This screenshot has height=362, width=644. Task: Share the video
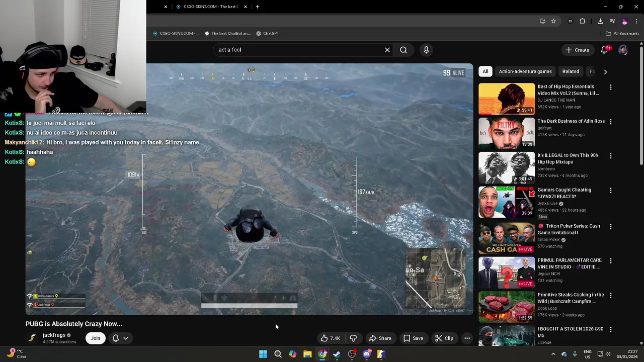[380, 338]
